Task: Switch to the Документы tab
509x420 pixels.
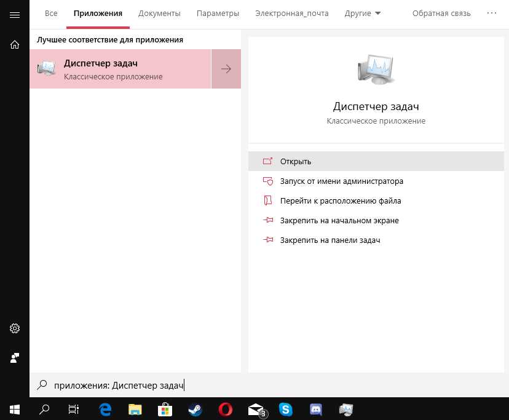Action: tap(159, 14)
